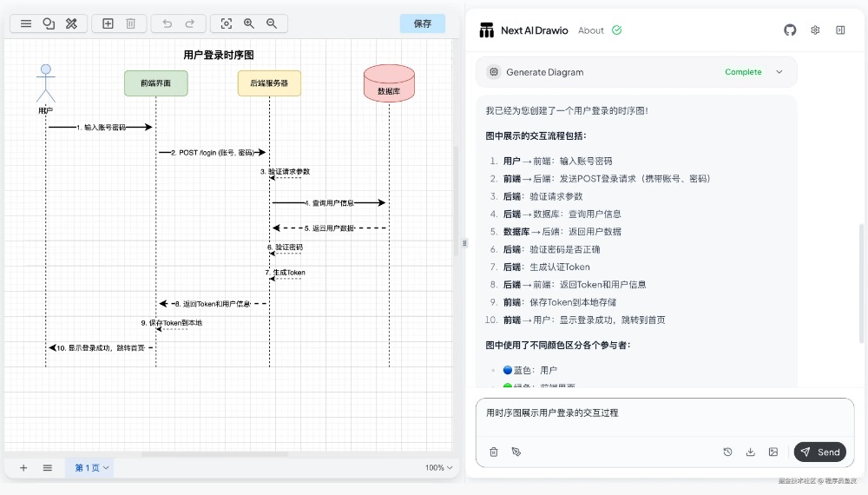Open the 第 1 页 page dropdown

(91, 468)
